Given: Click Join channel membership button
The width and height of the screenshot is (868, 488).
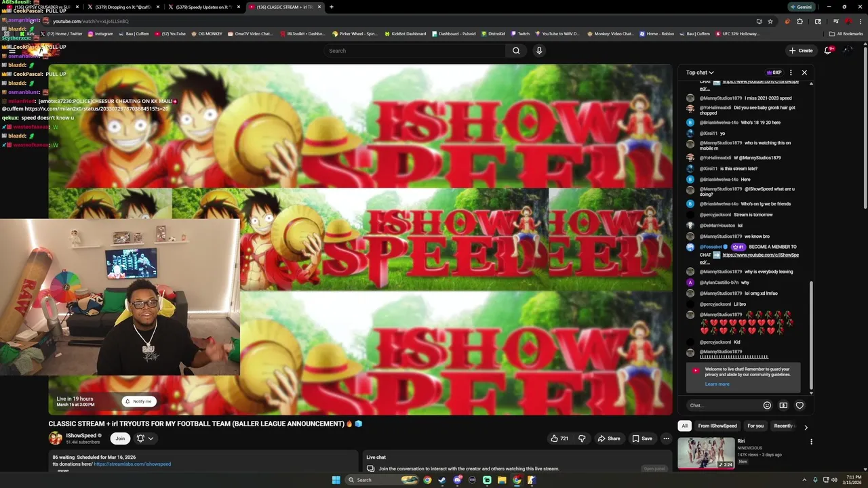Looking at the screenshot, I should 120,439.
